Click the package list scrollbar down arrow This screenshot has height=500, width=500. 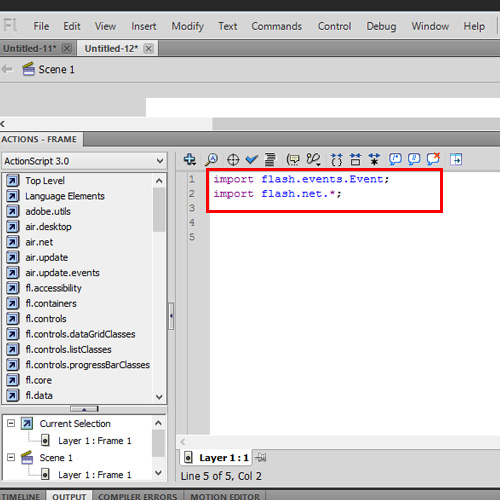[159, 397]
